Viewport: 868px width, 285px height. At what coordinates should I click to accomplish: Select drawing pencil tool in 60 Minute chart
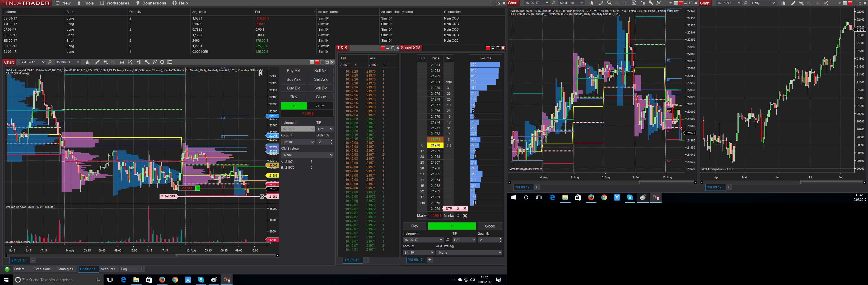601,3
